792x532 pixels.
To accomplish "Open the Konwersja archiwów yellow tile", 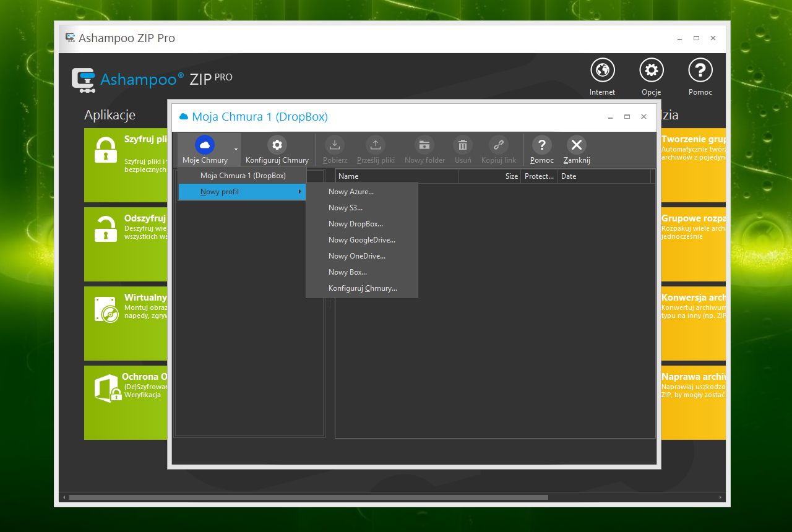I will (x=693, y=324).
